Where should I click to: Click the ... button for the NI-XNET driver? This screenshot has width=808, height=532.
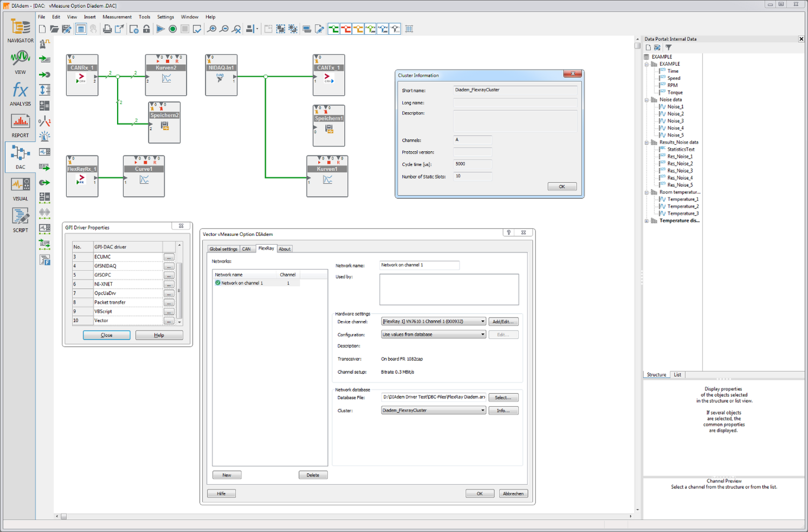[169, 284]
